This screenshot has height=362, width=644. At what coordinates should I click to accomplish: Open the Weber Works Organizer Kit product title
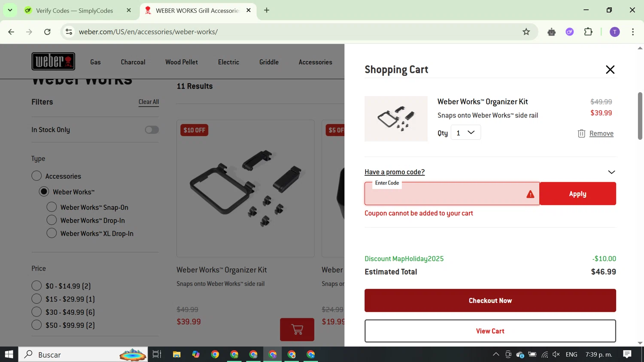(222, 270)
